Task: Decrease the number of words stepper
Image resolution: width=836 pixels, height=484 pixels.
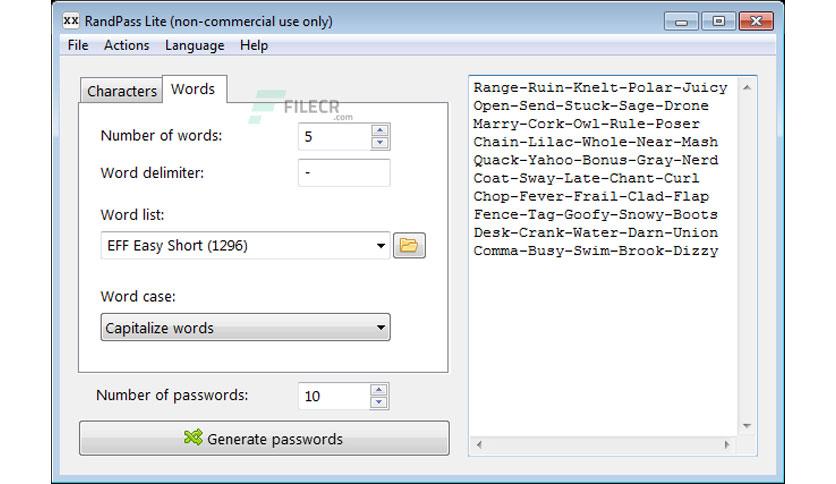Action: click(380, 143)
